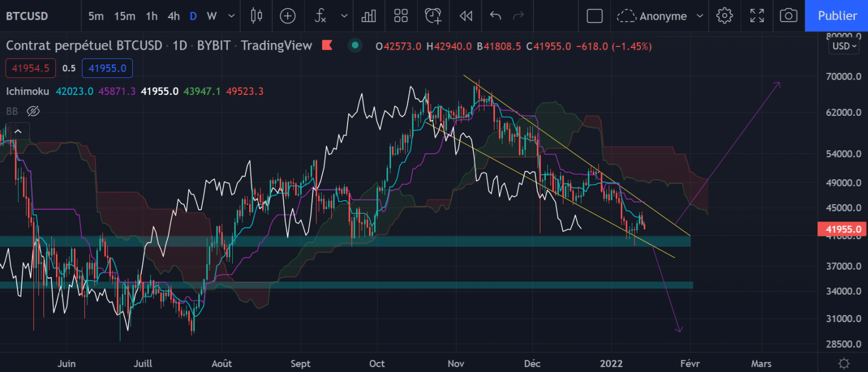Open the BTCUSD symbol search
This screenshot has width=868, height=372.
pos(27,16)
